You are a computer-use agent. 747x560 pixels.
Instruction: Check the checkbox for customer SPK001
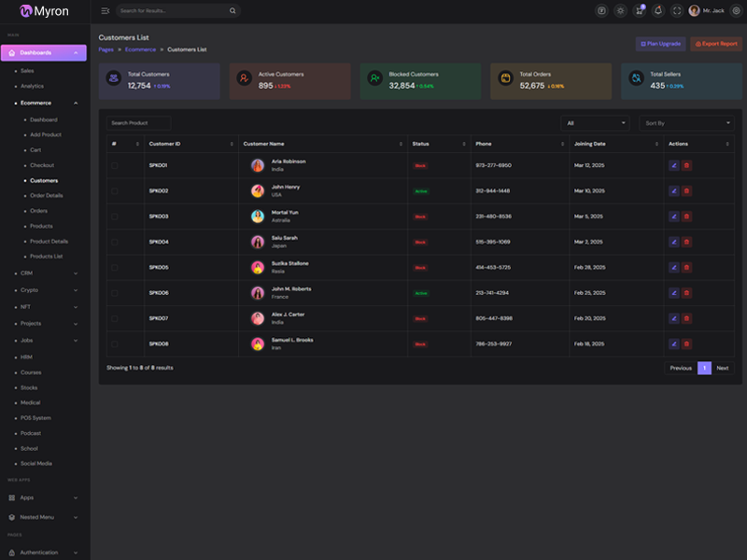coord(115,165)
